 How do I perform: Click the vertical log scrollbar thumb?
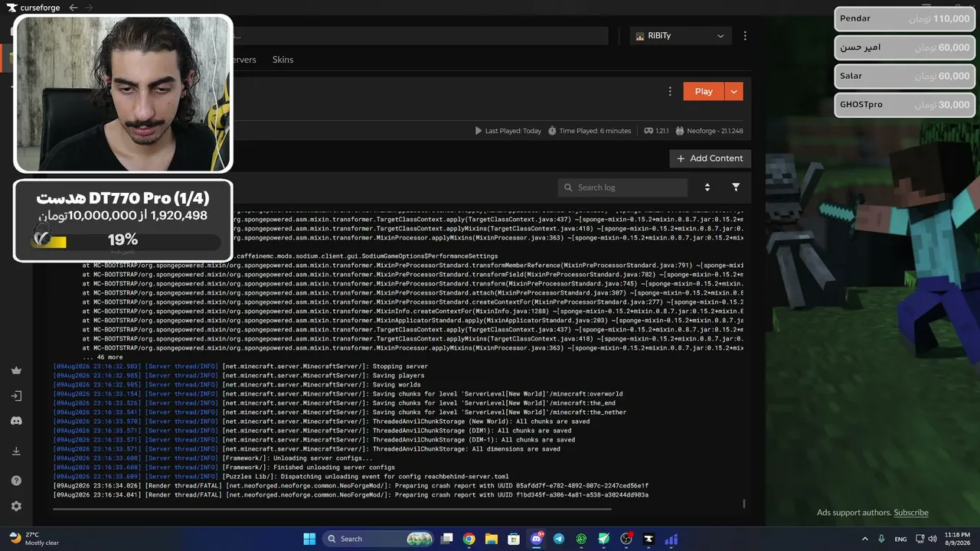pyautogui.click(x=744, y=504)
